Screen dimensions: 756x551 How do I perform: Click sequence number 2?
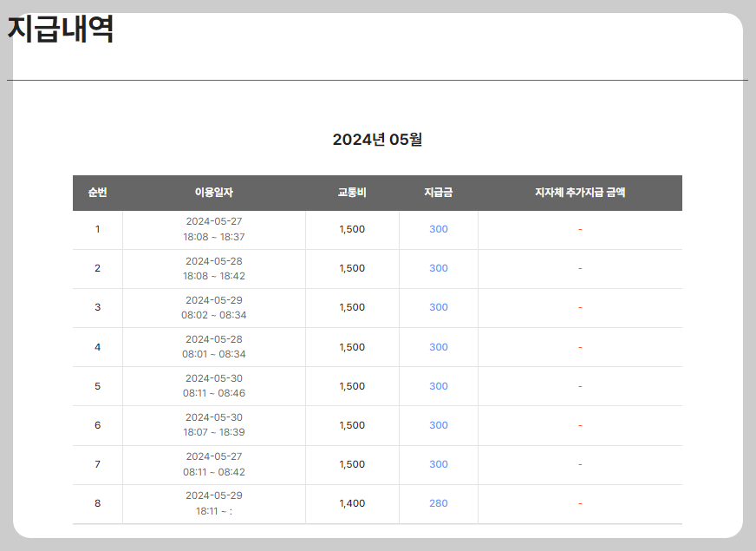[x=97, y=268]
